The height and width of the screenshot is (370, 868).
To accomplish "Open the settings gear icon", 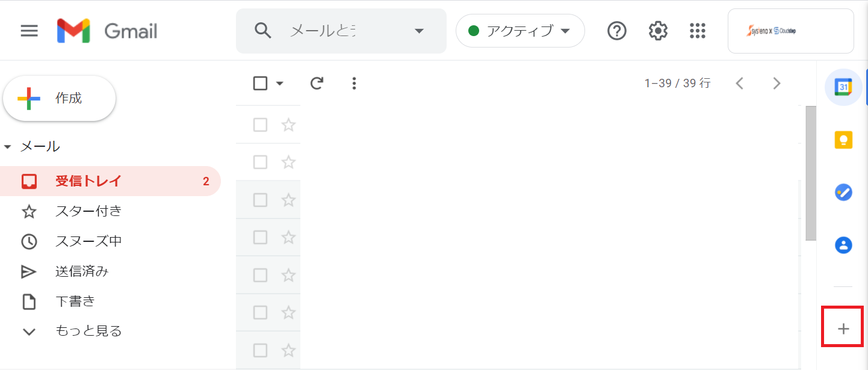I will (x=658, y=31).
